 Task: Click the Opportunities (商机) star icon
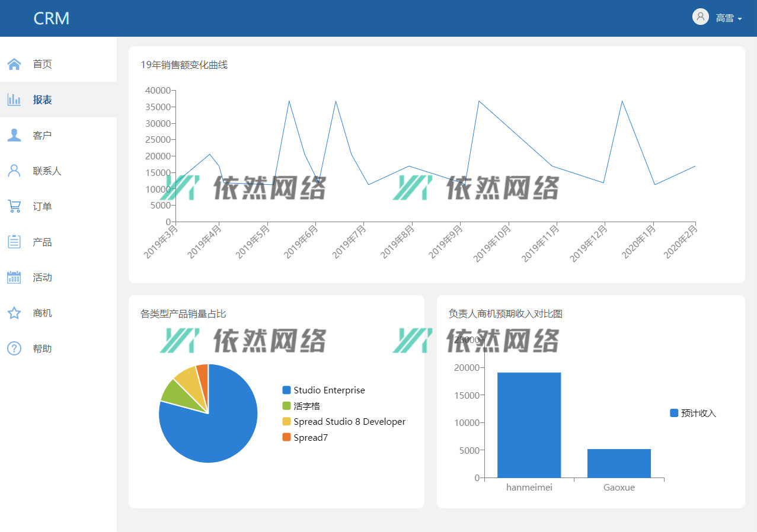click(14, 313)
